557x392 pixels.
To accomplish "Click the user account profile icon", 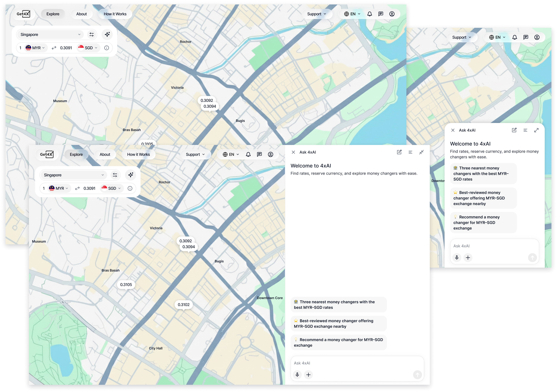I will click(270, 154).
